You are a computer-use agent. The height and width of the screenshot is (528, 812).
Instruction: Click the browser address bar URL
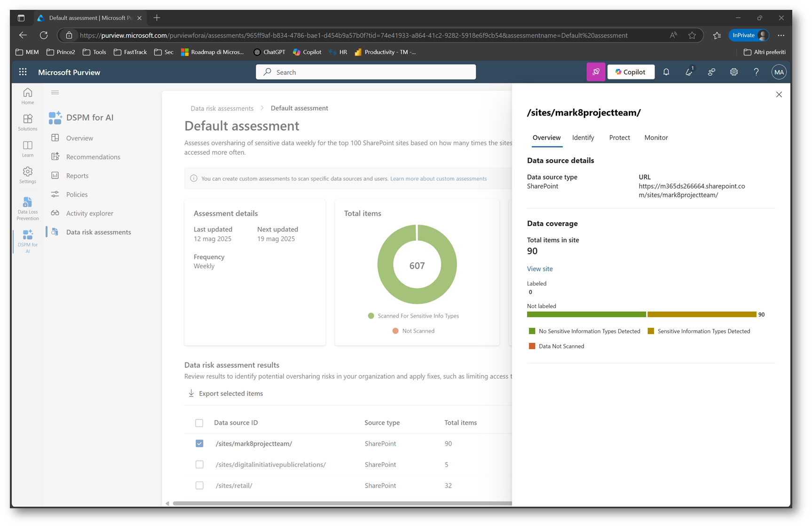point(354,35)
